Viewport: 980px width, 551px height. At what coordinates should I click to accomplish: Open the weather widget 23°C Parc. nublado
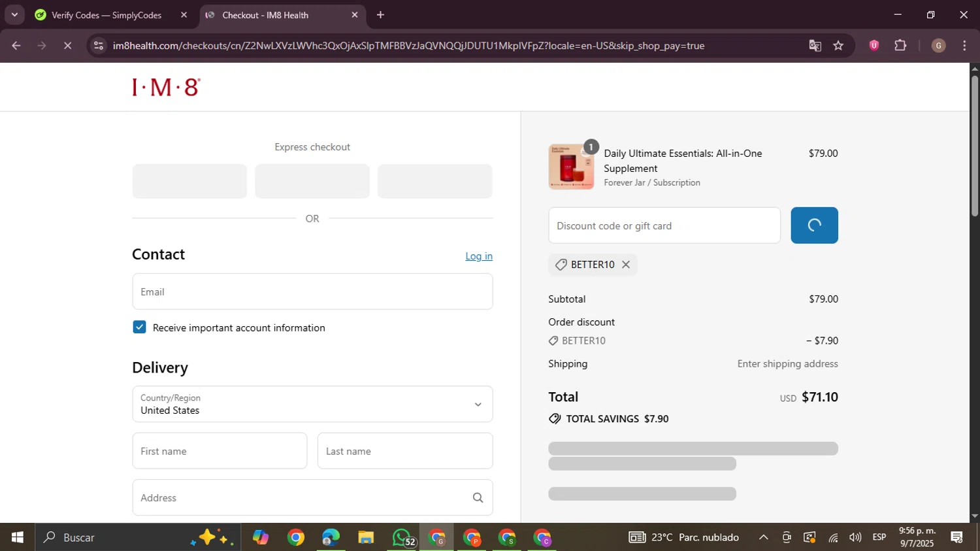tap(684, 537)
